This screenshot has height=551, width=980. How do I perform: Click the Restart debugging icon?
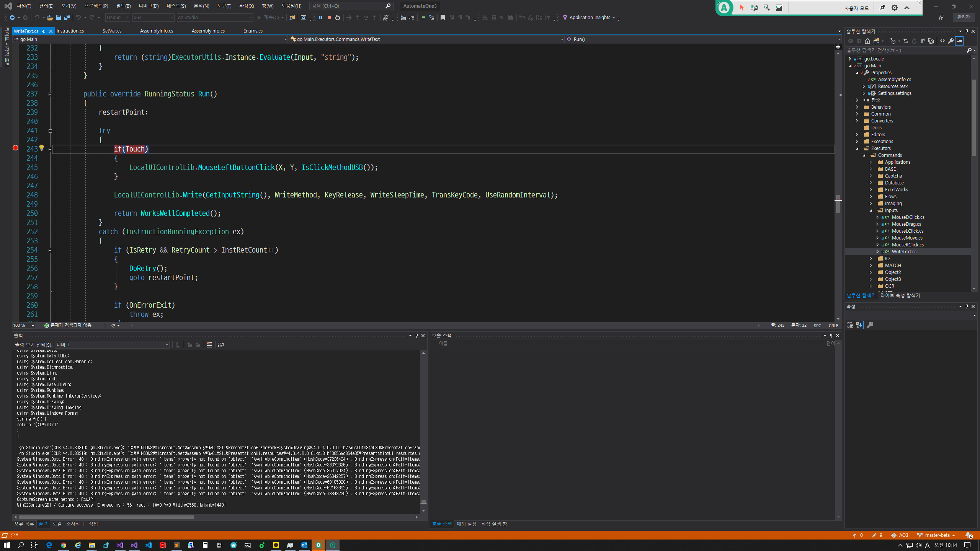click(337, 18)
